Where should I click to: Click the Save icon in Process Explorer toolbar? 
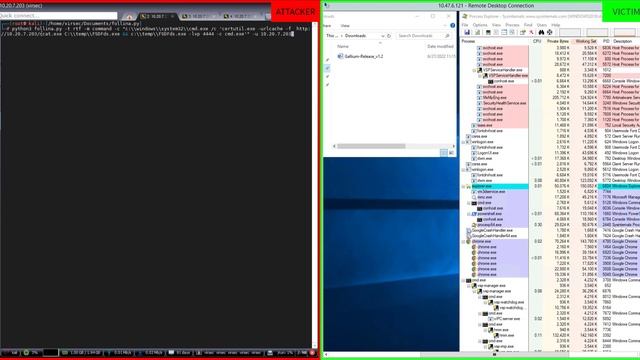467,32
